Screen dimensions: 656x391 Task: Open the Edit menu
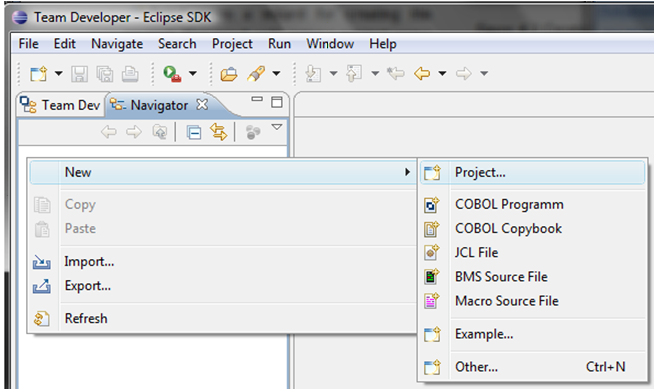click(64, 43)
